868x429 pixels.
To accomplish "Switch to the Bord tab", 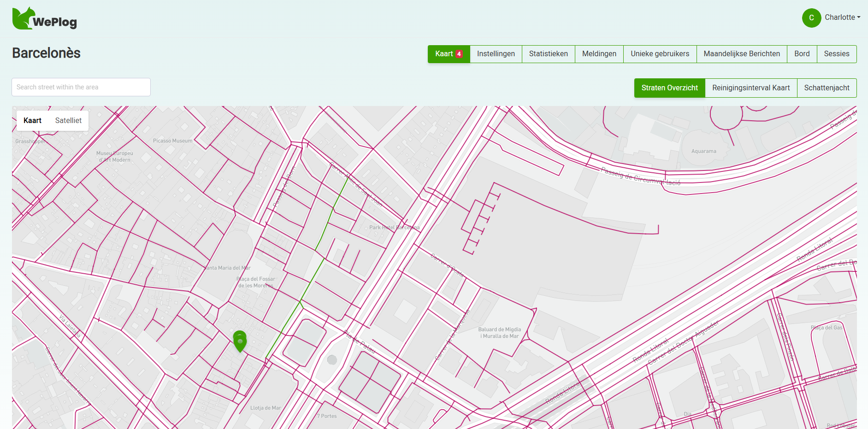I will pyautogui.click(x=802, y=54).
